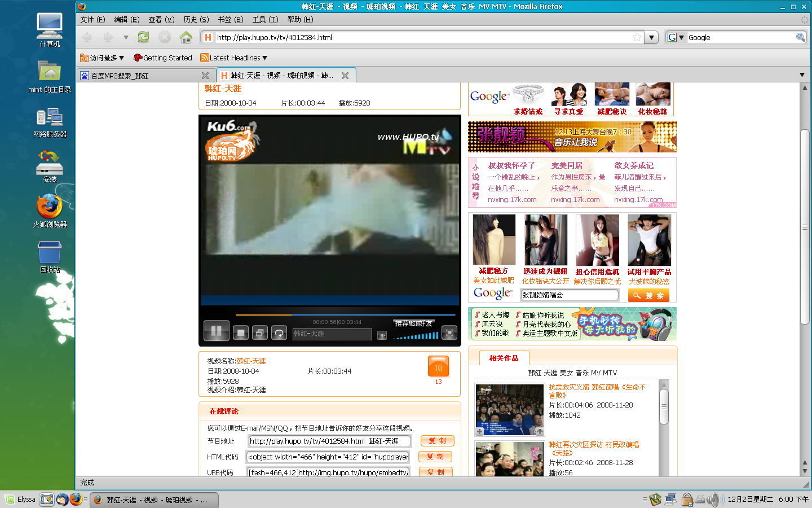Open the 查看 (V) menu

pyautogui.click(x=161, y=19)
